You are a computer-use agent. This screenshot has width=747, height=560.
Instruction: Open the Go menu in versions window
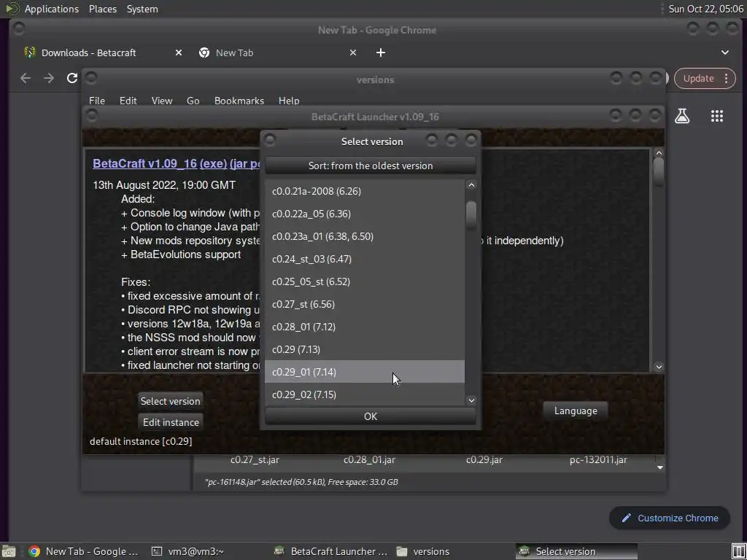[x=193, y=101]
